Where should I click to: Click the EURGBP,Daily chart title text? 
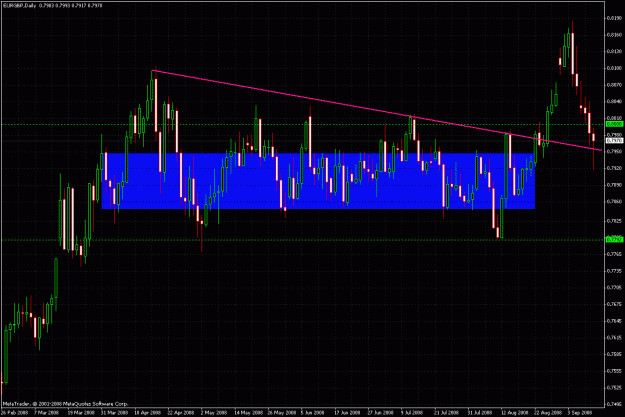[x=20, y=6]
